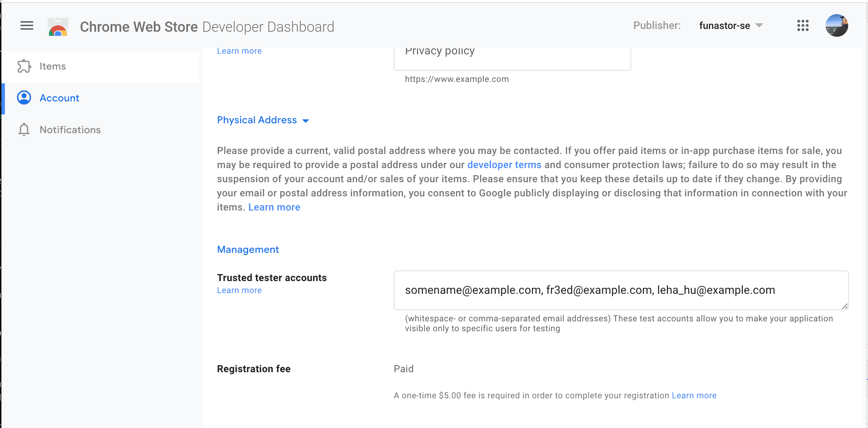
Task: Click the Trusted tester accounts text area
Action: [x=621, y=290]
